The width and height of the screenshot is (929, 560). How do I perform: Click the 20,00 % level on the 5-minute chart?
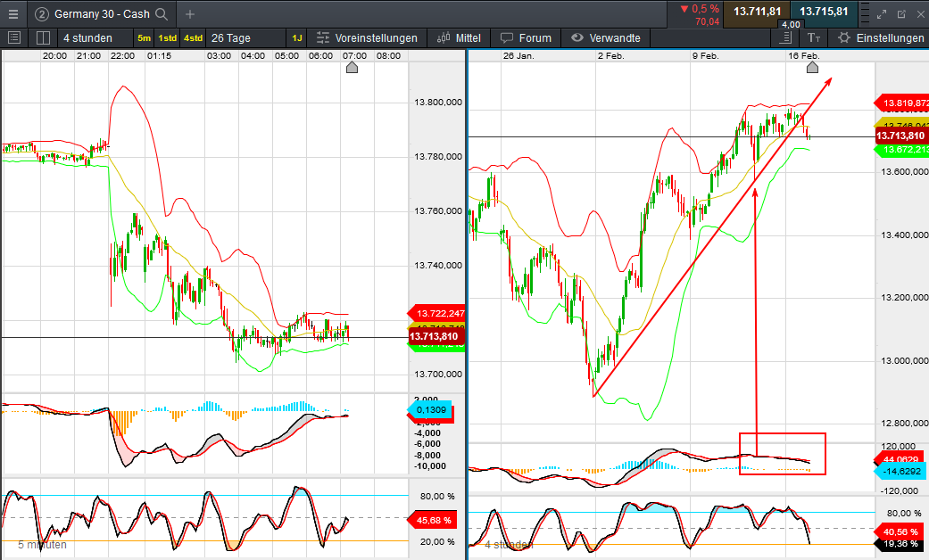pos(437,541)
